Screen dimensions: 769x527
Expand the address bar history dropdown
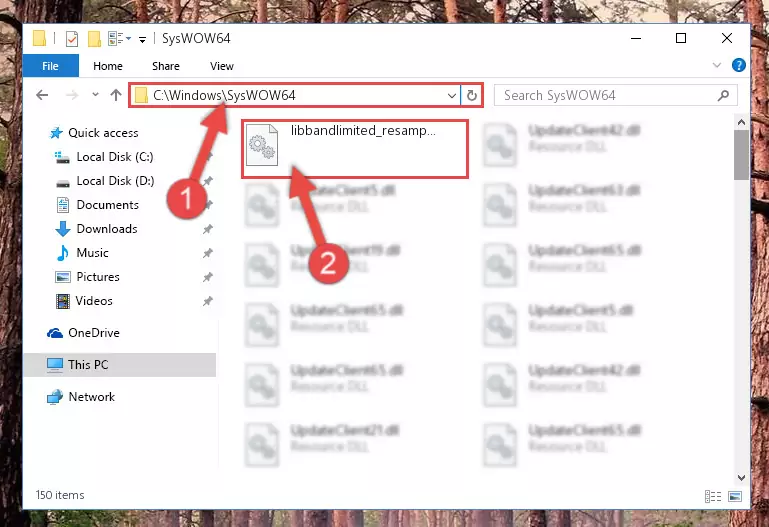[x=452, y=95]
